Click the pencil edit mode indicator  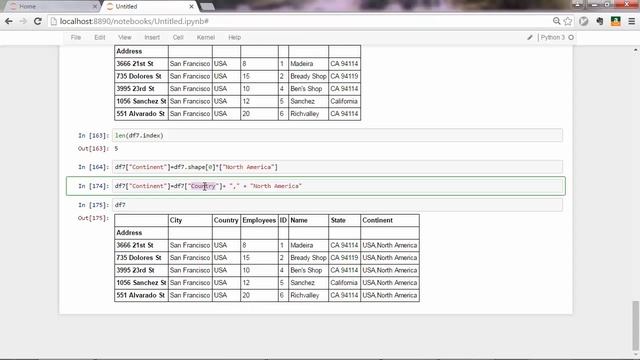530,37
